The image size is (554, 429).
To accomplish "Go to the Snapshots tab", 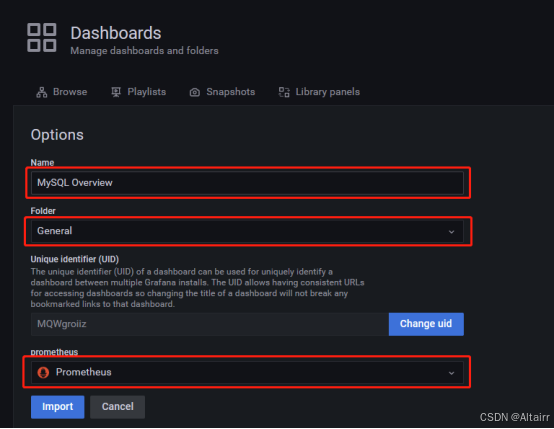I will point(222,92).
